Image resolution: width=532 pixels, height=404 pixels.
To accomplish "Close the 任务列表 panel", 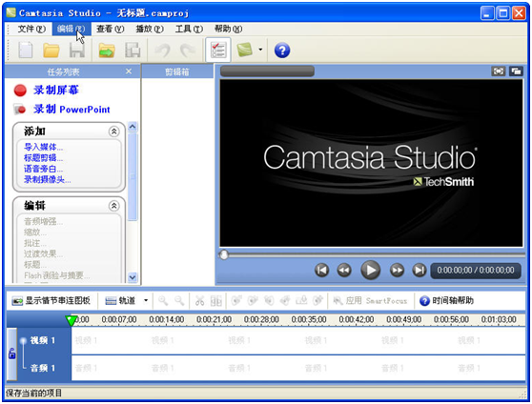I will click(x=129, y=71).
